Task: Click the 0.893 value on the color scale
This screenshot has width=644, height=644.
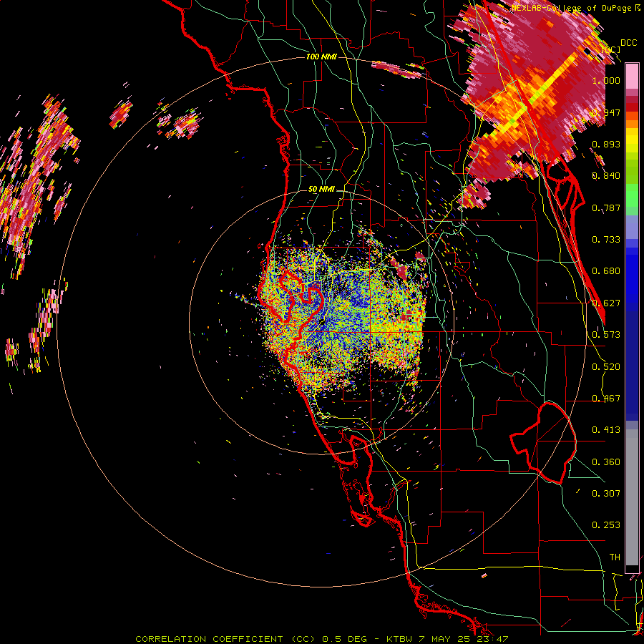Action: point(606,144)
